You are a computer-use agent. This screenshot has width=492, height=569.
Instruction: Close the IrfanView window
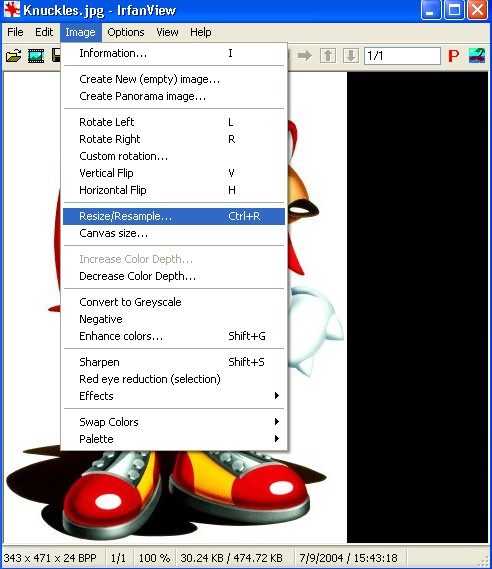click(477, 10)
